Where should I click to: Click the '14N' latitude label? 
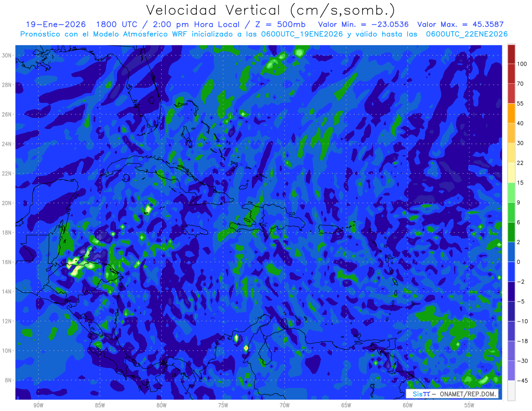coord(8,291)
